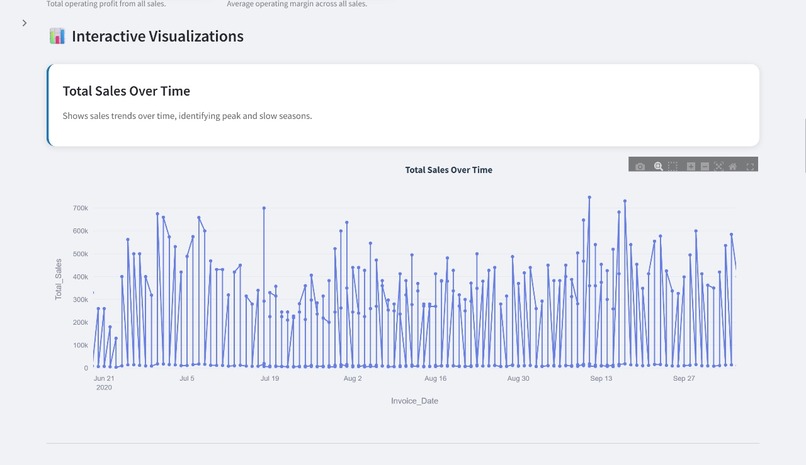Click the autoscale icon in chart modebar
806x465 pixels.
[719, 166]
